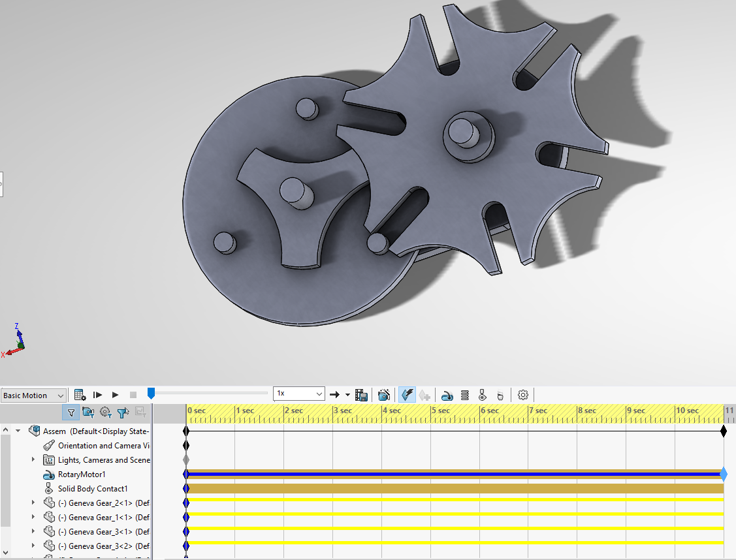Click the Save Animation icon

point(361,395)
